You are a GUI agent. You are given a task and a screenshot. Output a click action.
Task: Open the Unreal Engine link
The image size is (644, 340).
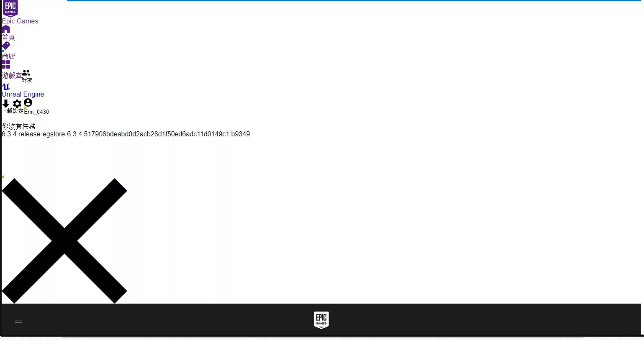[x=23, y=95]
